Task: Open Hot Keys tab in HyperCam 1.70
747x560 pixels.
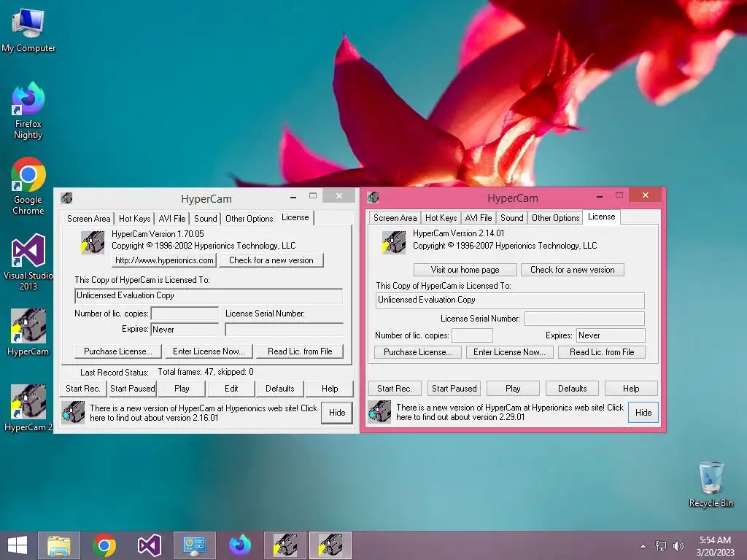Action: (x=134, y=219)
